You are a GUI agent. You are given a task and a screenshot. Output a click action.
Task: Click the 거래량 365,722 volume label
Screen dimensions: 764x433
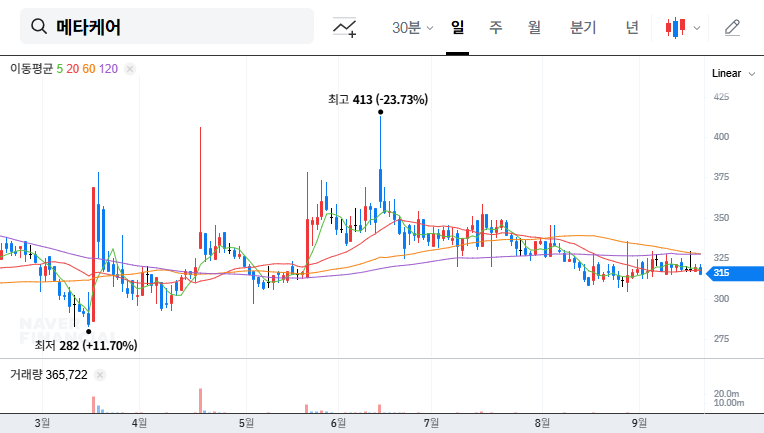point(49,375)
